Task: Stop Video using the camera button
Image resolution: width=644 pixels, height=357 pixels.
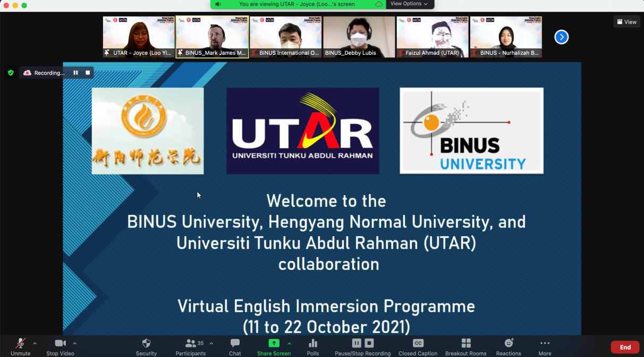Action: pos(60,344)
